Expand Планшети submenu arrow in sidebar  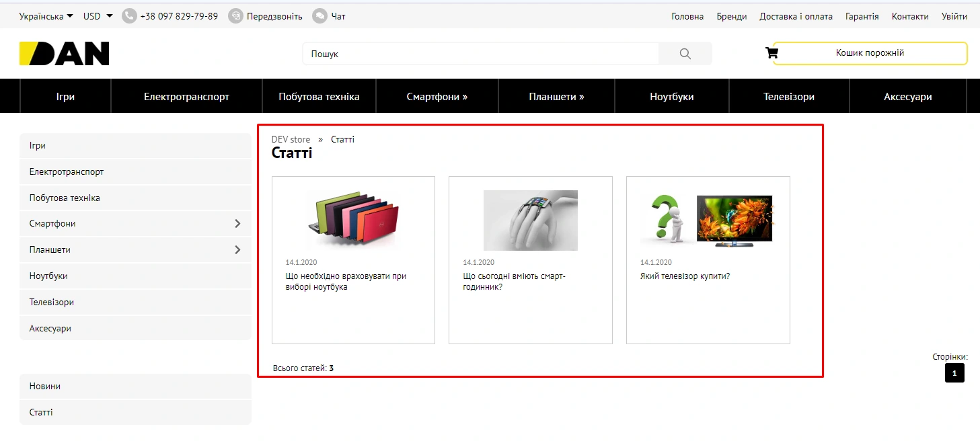pos(237,249)
